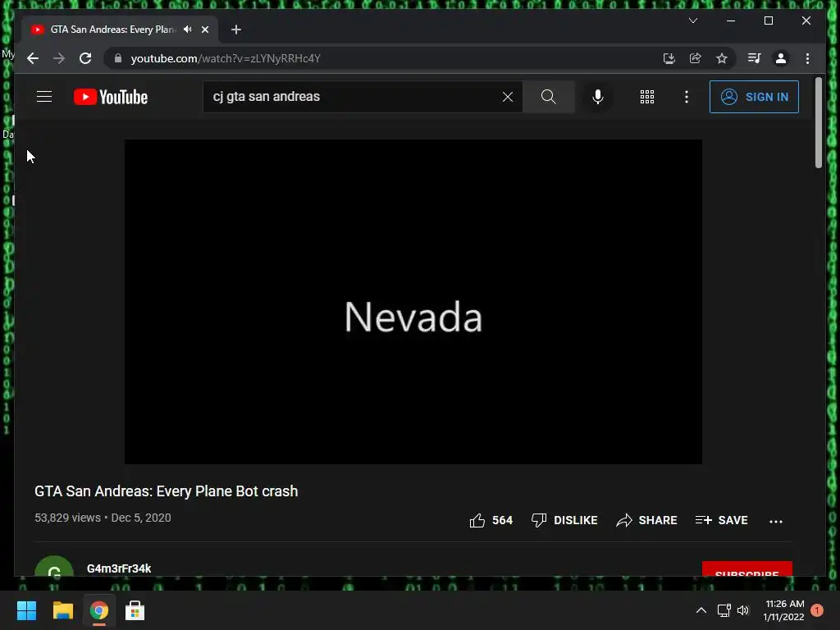
Task: Open the G4m3rFr34k channel name
Action: [119, 568]
